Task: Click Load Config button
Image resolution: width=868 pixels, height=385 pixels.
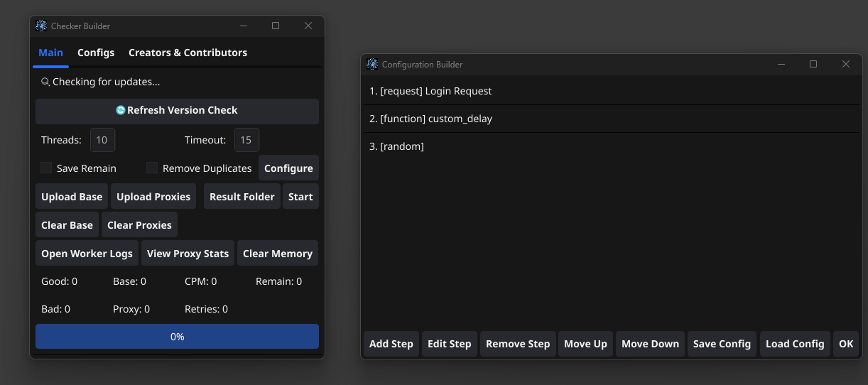Action: tap(795, 344)
